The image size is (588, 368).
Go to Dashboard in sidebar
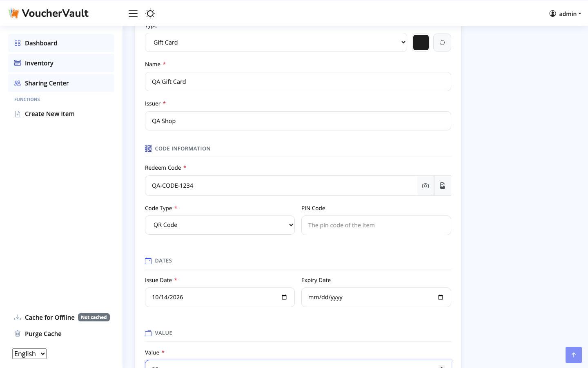[61, 43]
